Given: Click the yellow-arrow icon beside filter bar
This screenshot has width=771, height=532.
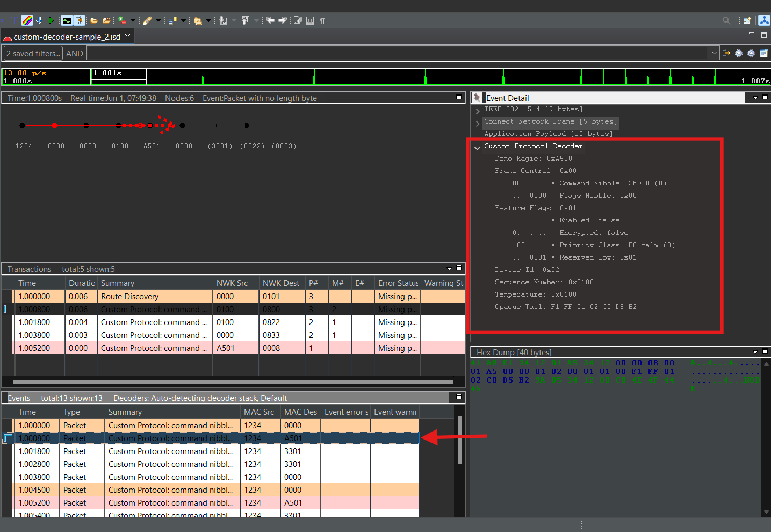Looking at the screenshot, I should tap(726, 53).
